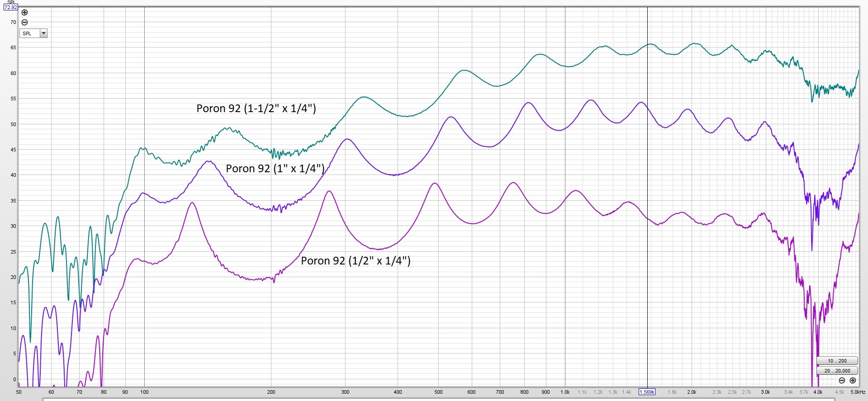Zoom out the horizontal frequency axis
Viewport: 868px width, 401px height.
pyautogui.click(x=842, y=381)
